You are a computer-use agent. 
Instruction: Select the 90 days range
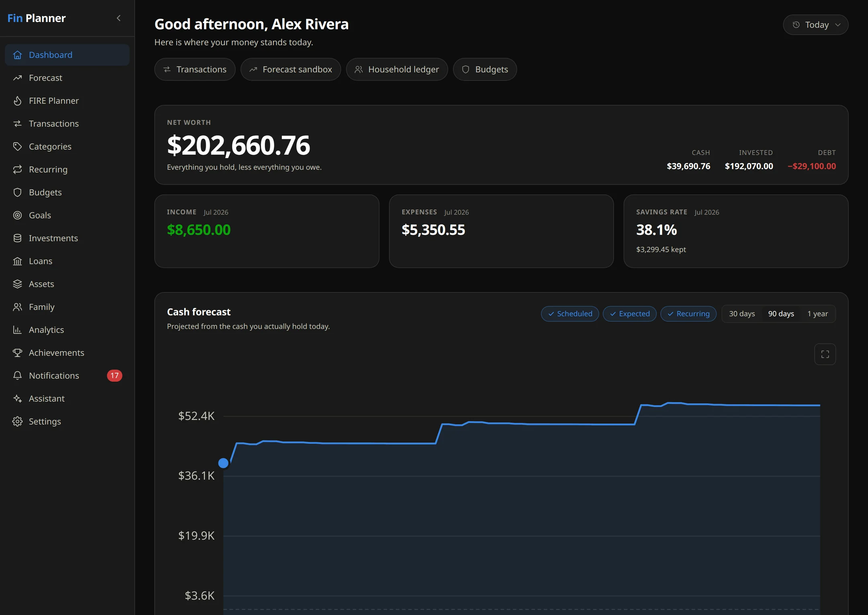[781, 314]
